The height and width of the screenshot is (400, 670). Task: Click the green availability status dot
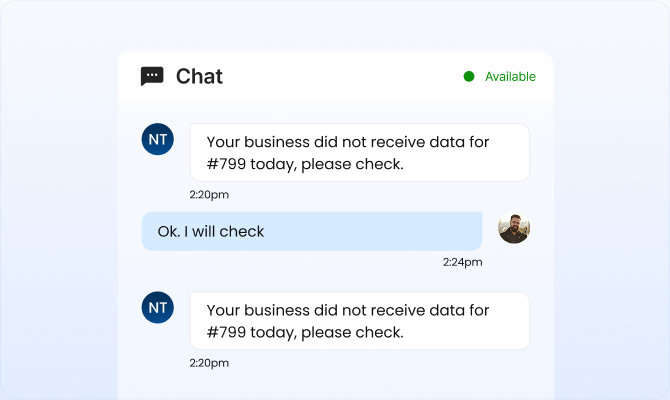[469, 76]
